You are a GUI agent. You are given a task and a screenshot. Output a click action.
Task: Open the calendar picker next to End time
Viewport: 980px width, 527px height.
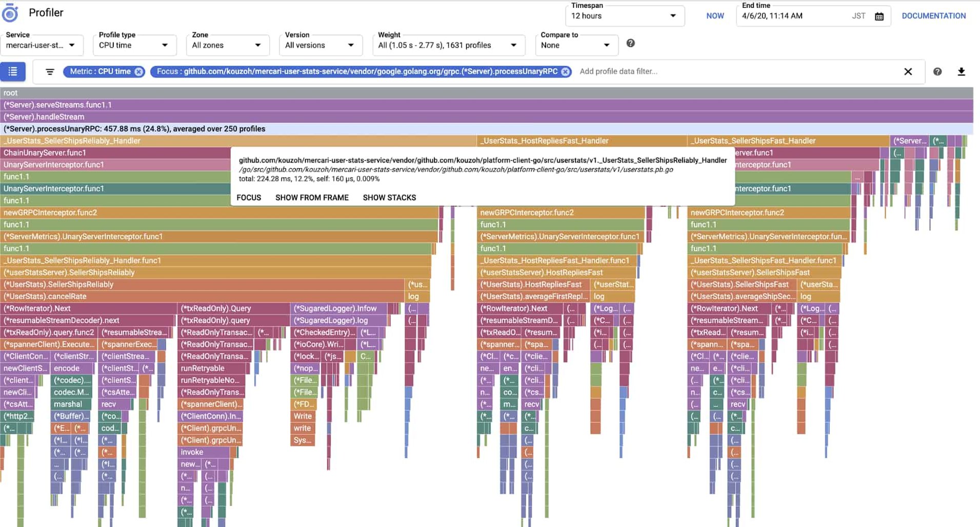pos(879,16)
